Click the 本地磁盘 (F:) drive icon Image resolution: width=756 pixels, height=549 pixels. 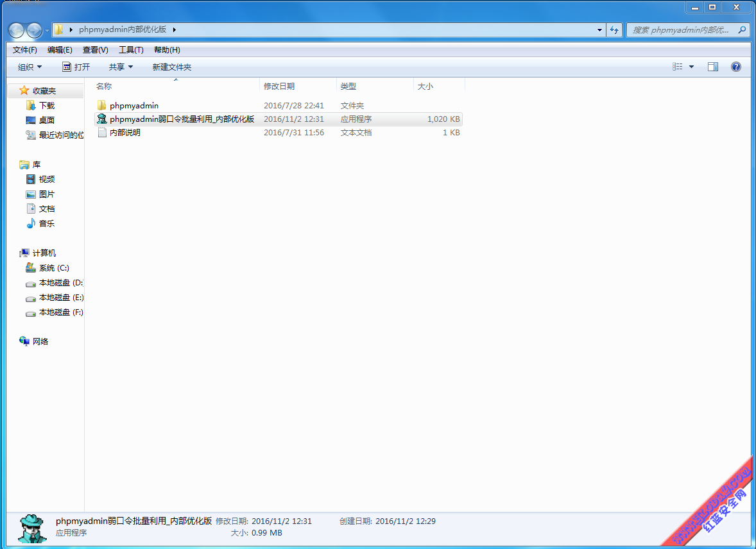(x=31, y=313)
